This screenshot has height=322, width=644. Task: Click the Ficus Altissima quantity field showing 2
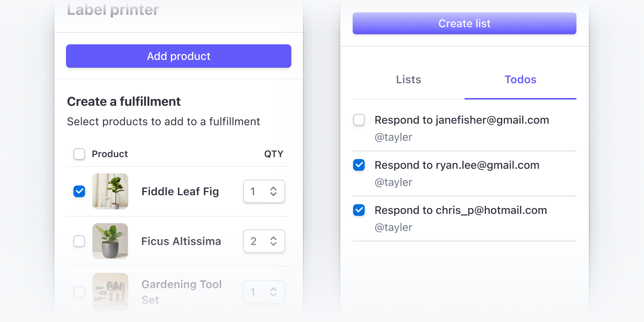(x=264, y=241)
